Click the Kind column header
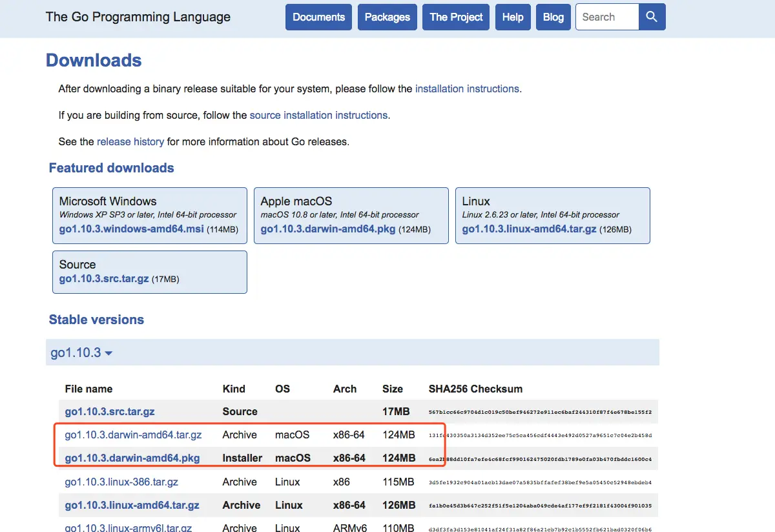 [x=234, y=389]
